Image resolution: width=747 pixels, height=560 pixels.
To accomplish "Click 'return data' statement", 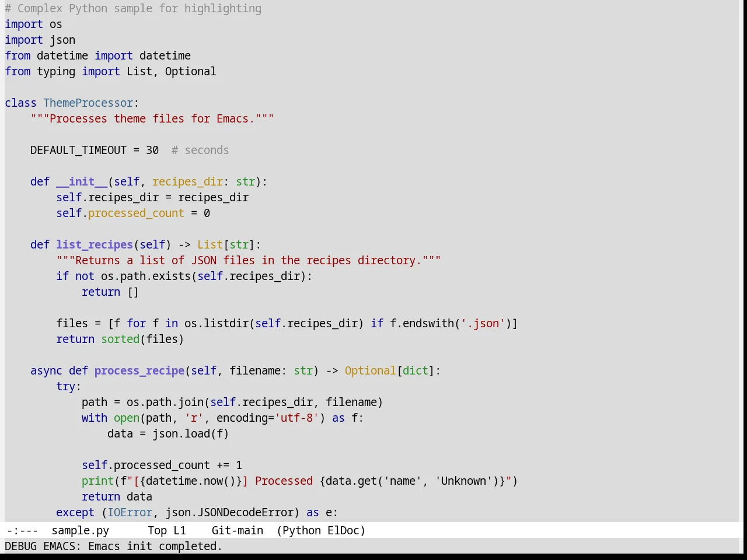I will (x=117, y=496).
